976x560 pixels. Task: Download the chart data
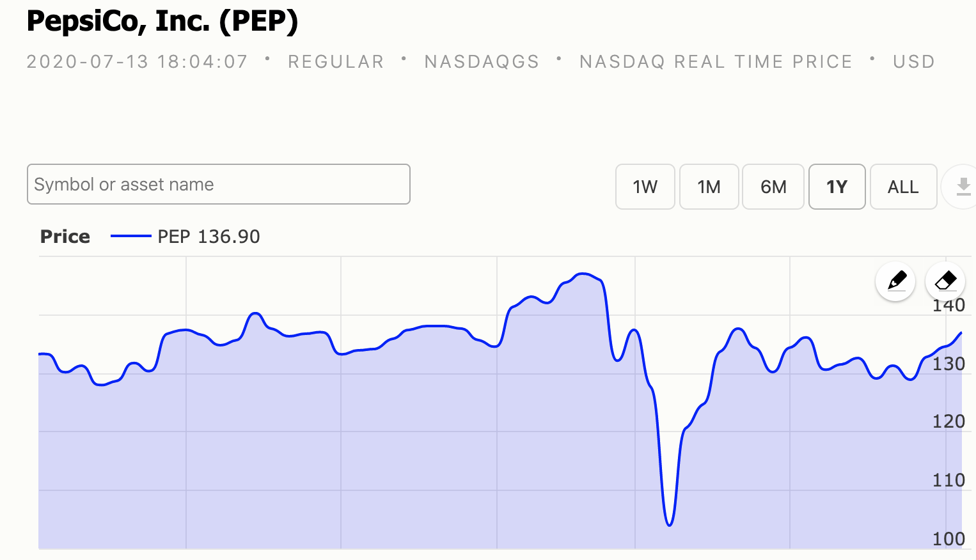point(962,187)
